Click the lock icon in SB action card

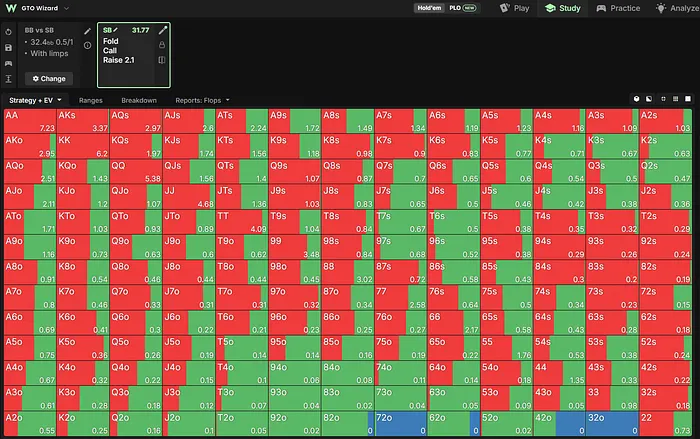tap(162, 45)
